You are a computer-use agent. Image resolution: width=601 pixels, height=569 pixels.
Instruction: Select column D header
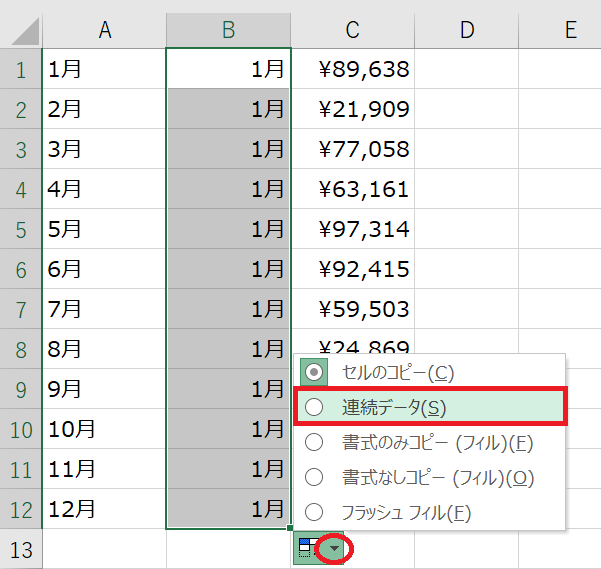466,30
